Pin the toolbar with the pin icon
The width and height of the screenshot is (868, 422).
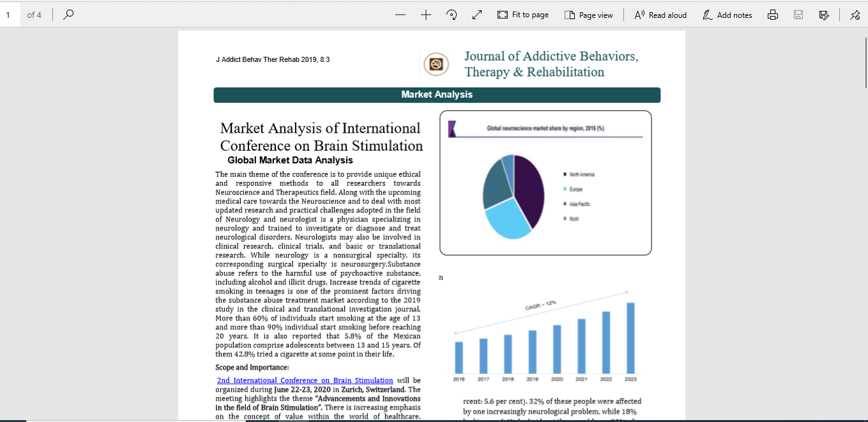point(855,15)
